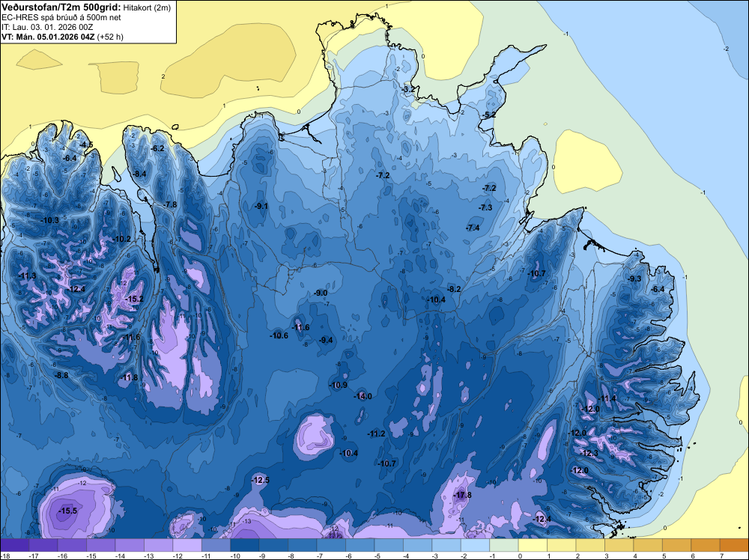The image size is (749, 560).
Task: Click the -7.3 temperature value
Action: pyautogui.click(x=485, y=207)
